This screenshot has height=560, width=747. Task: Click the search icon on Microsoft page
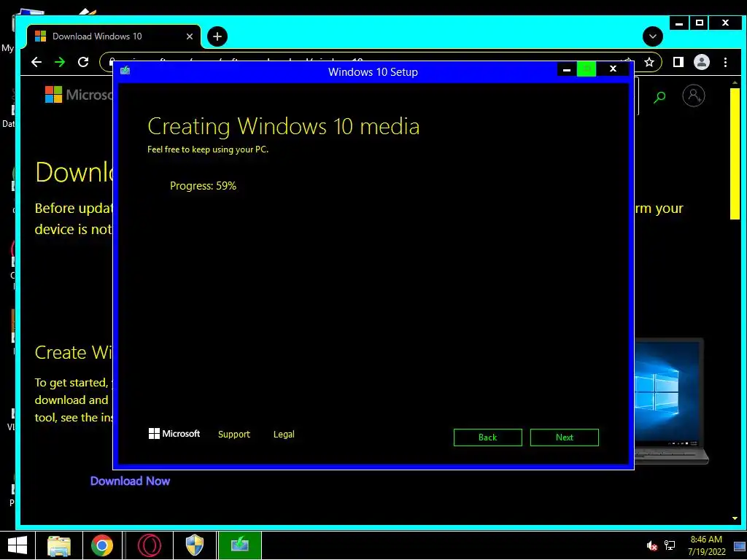(x=659, y=97)
